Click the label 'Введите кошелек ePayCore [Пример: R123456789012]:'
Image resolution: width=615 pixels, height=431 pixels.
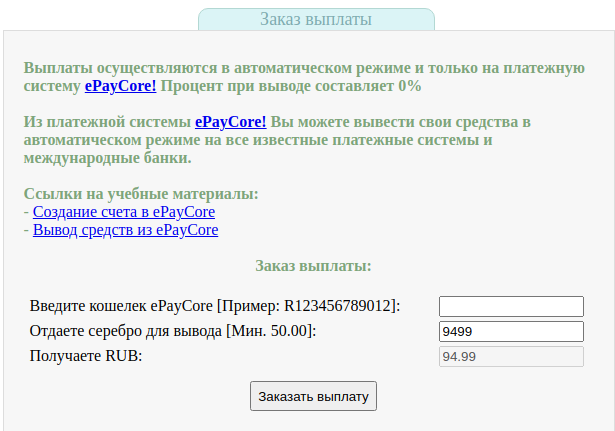coord(215,306)
